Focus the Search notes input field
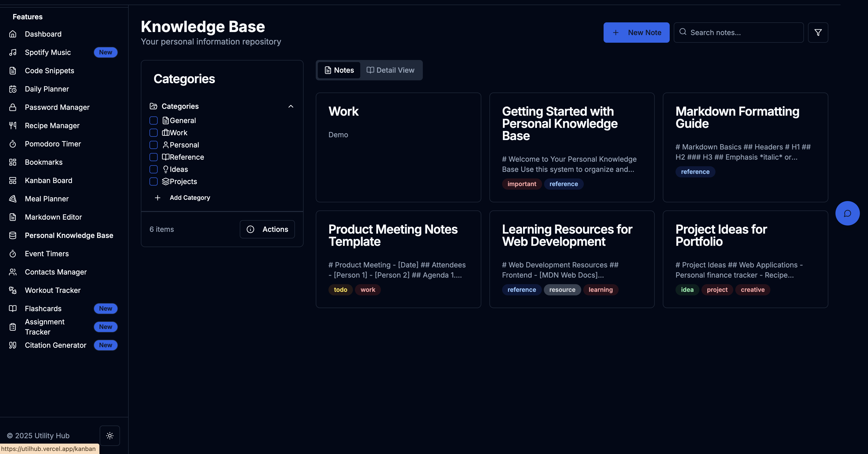The width and height of the screenshot is (868, 454). (x=743, y=33)
